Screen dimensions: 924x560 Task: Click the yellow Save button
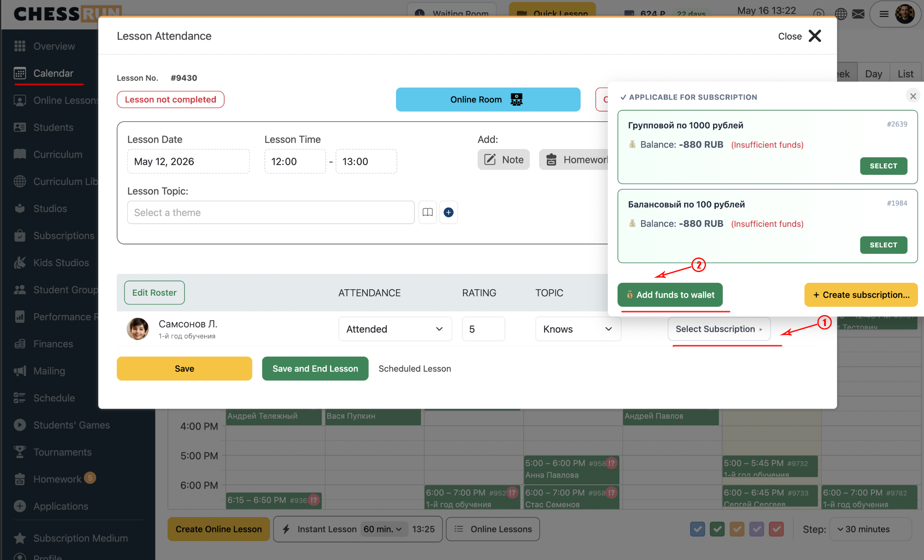pos(184,369)
